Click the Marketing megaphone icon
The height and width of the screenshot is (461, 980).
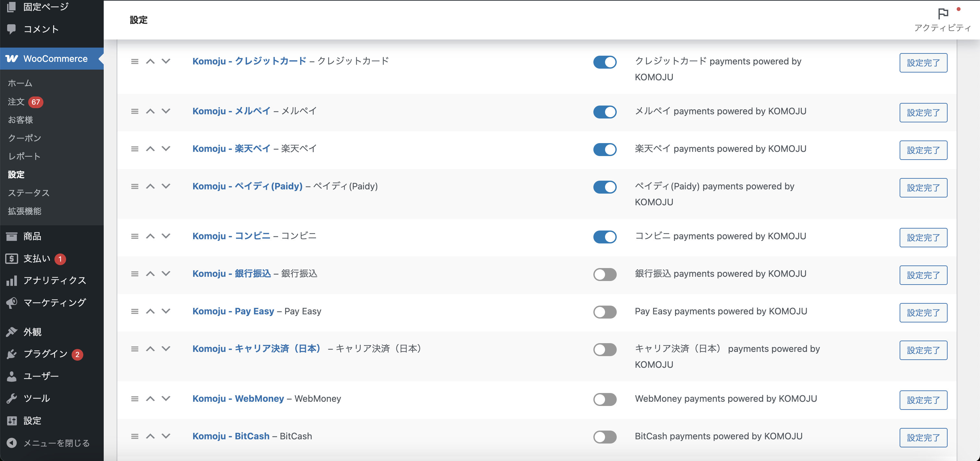pyautogui.click(x=11, y=302)
